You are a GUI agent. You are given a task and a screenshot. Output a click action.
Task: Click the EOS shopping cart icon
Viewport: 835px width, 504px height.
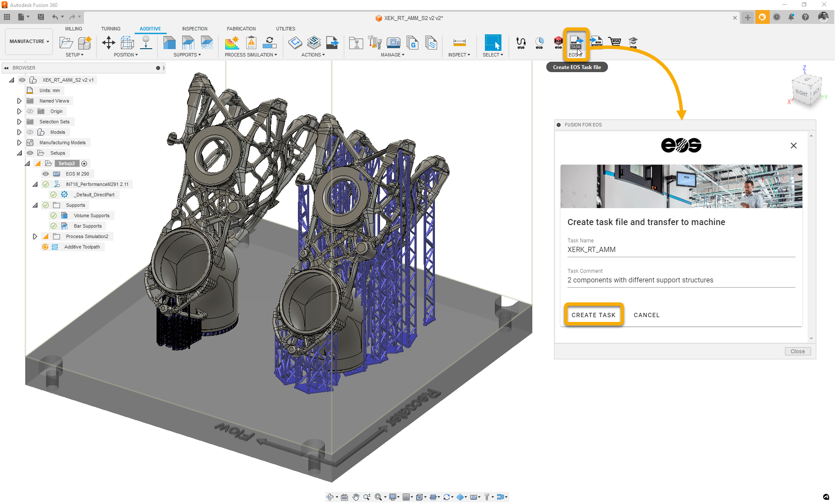click(x=615, y=42)
